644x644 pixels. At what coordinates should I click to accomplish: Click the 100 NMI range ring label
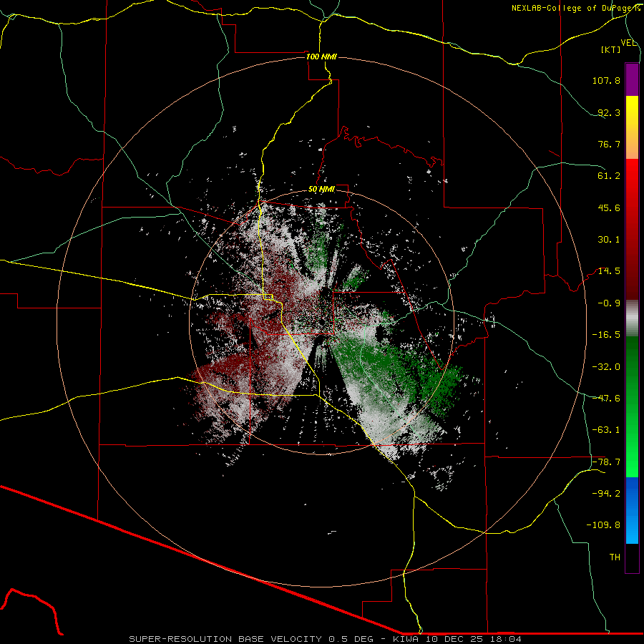[x=321, y=57]
